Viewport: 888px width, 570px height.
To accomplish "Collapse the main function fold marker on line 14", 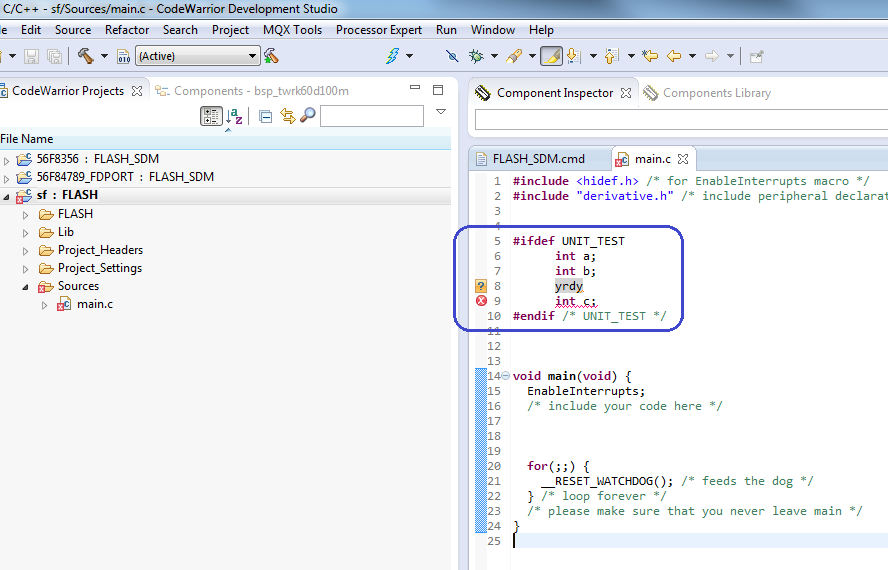I will pyautogui.click(x=506, y=376).
